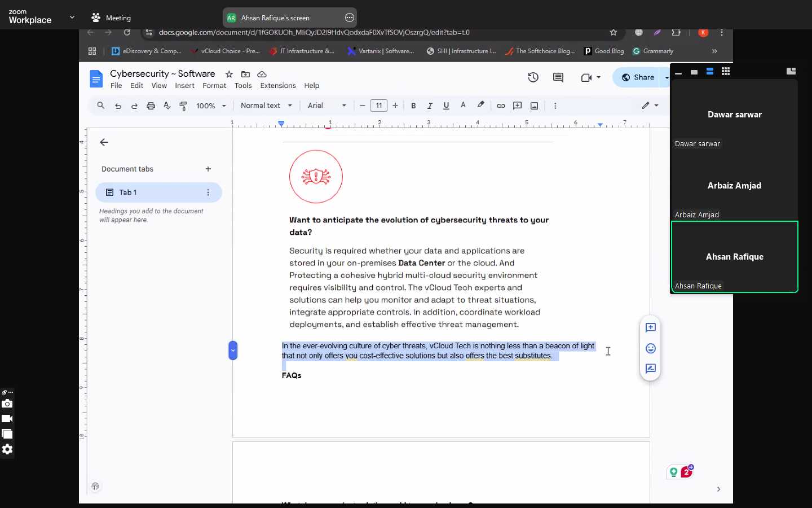Decrease font size with minus
This screenshot has width=812, height=508.
(x=363, y=106)
